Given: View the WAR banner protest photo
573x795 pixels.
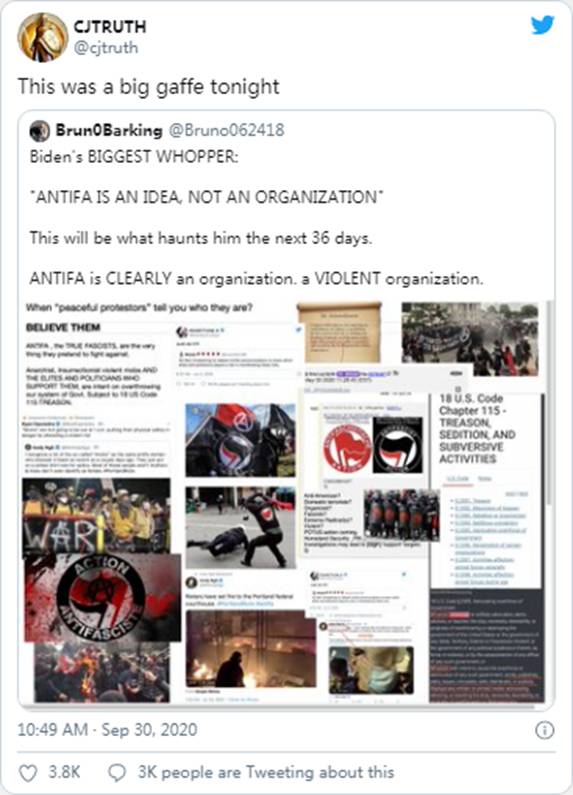Looking at the screenshot, I should 96,516.
